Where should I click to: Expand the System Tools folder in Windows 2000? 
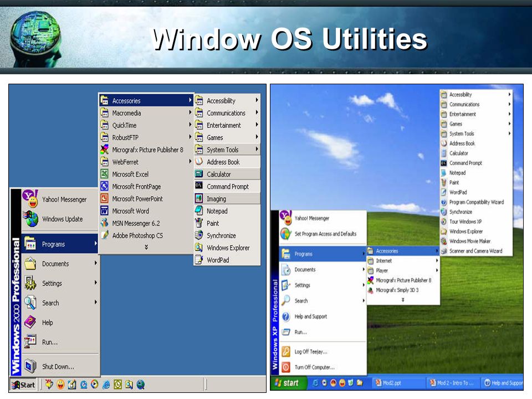[x=227, y=150]
